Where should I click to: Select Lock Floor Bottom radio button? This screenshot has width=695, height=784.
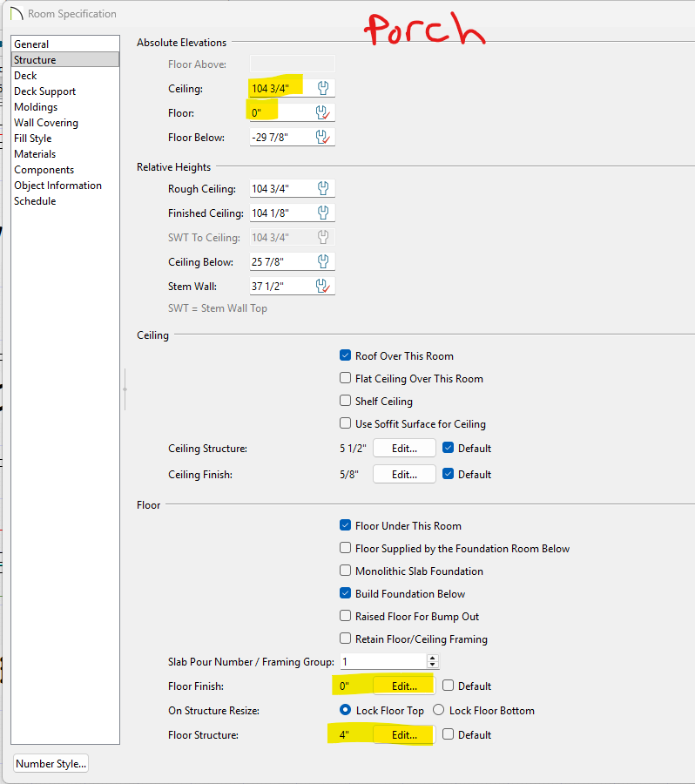439,711
